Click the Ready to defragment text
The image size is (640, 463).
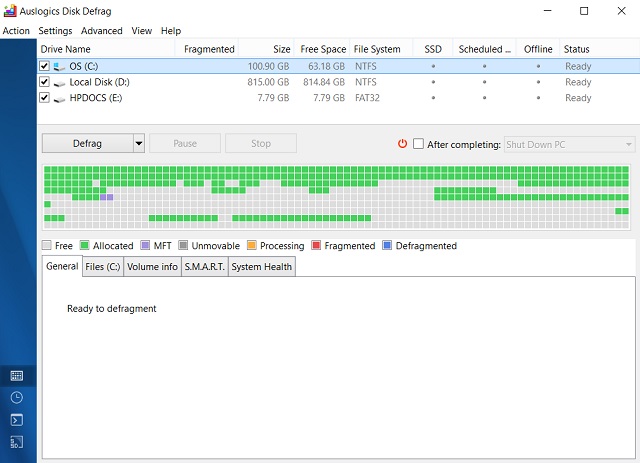(x=111, y=309)
